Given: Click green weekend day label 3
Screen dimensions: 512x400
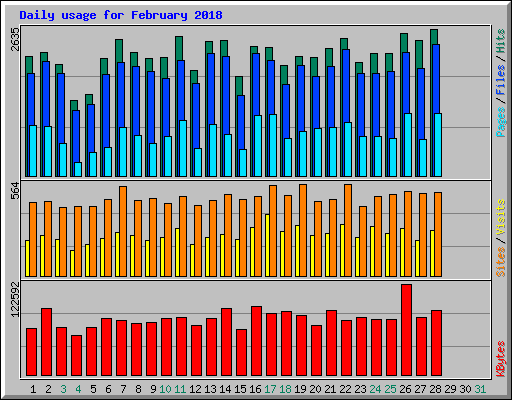Looking at the screenshot, I should (x=63, y=389).
